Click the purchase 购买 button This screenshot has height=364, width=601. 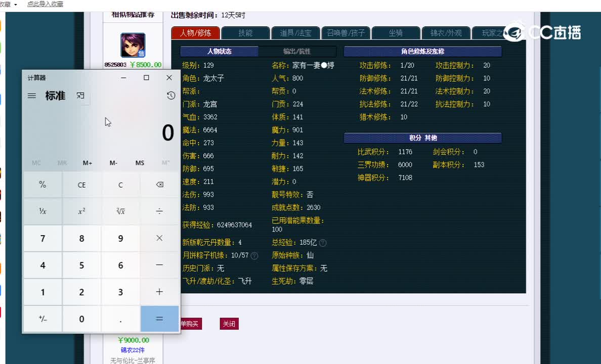point(191,324)
